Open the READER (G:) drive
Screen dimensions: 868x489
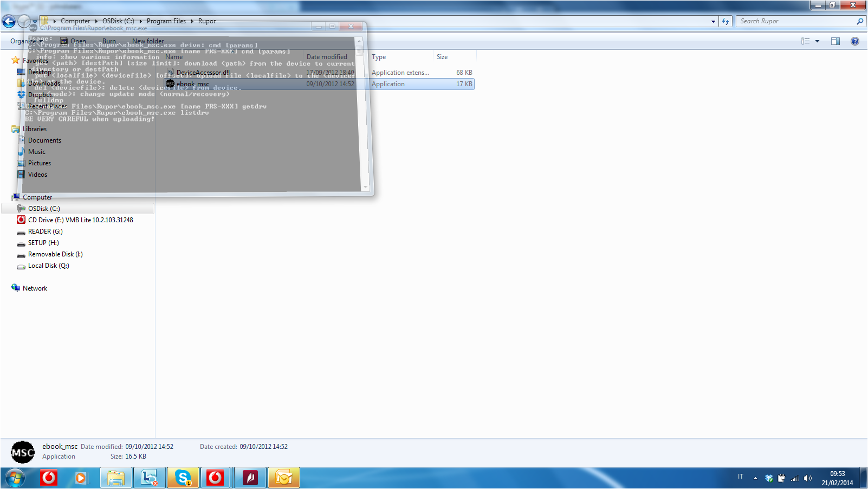coord(46,231)
